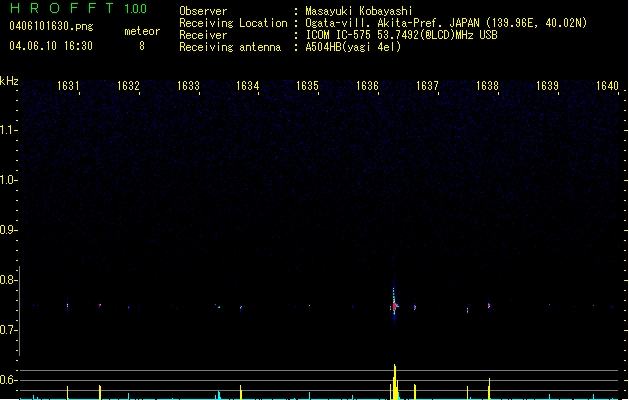Click the tallest yellow signal peak
Viewport: 629px width, 400px height.
pos(395,378)
